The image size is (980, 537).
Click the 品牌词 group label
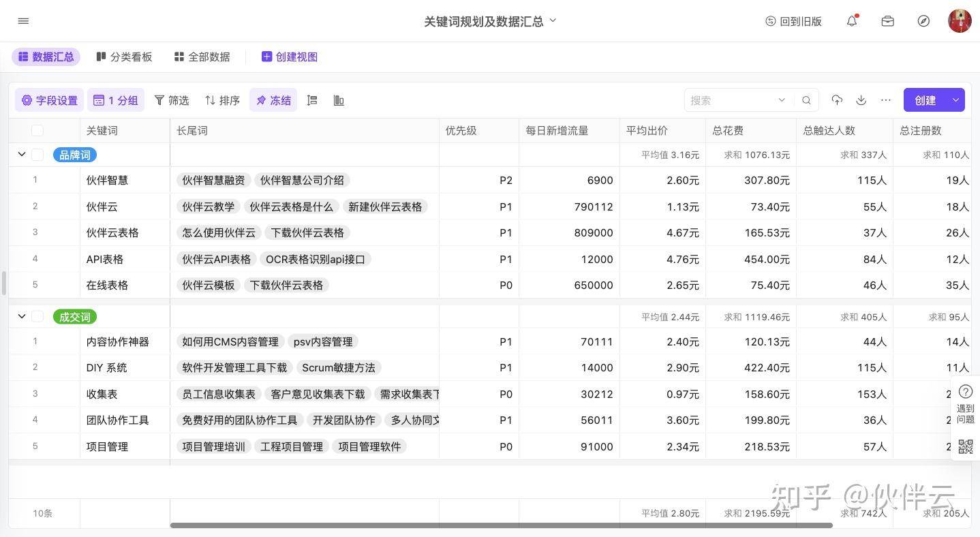(75, 155)
